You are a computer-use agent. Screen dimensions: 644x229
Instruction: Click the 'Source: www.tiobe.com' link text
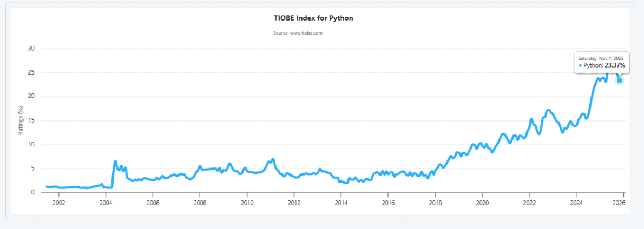298,33
